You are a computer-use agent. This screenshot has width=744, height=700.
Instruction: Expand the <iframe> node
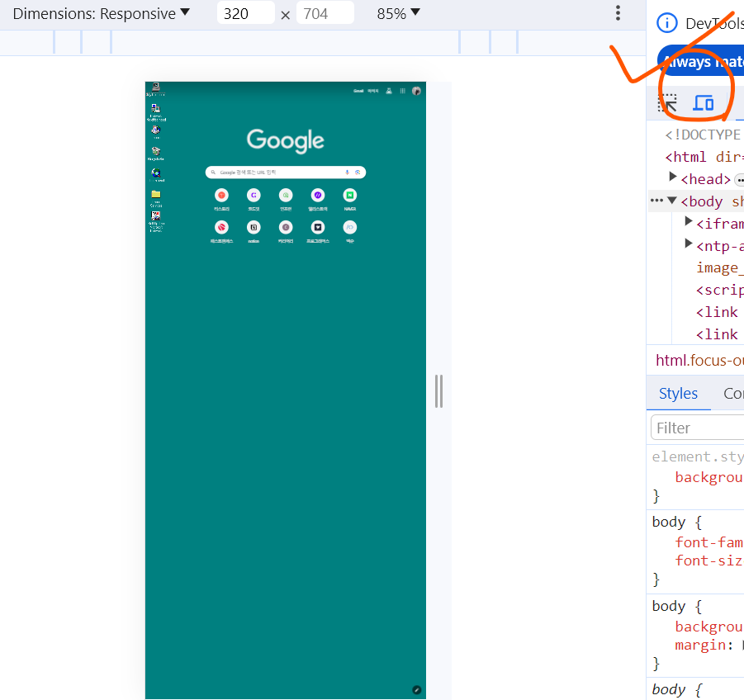coord(689,221)
